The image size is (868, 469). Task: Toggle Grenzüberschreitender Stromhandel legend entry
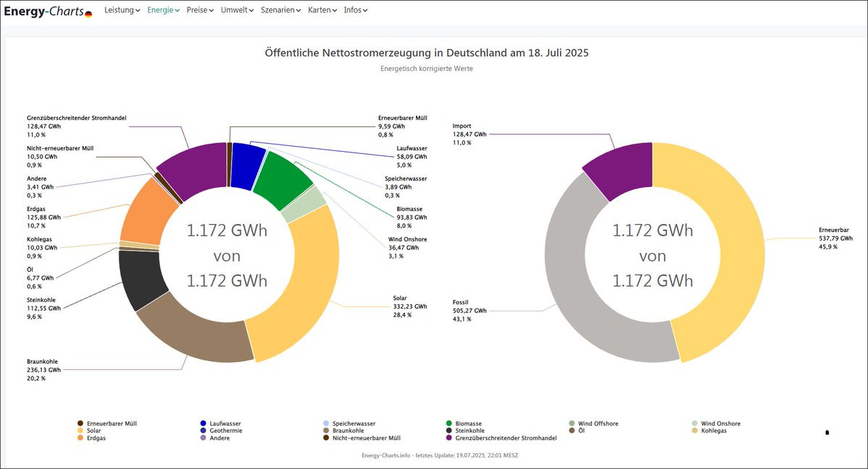click(506, 438)
